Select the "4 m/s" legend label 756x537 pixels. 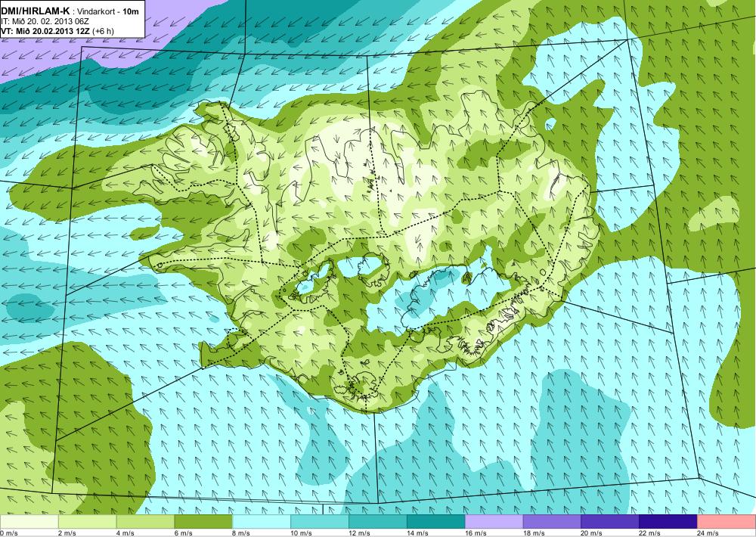coord(125,533)
